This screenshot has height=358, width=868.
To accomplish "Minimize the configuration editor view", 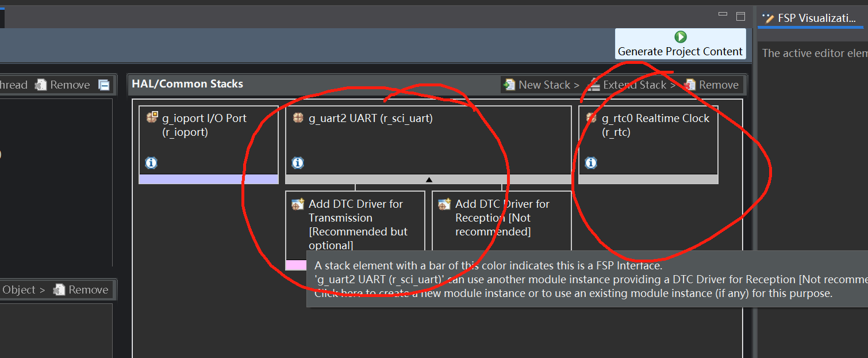I will [x=723, y=14].
